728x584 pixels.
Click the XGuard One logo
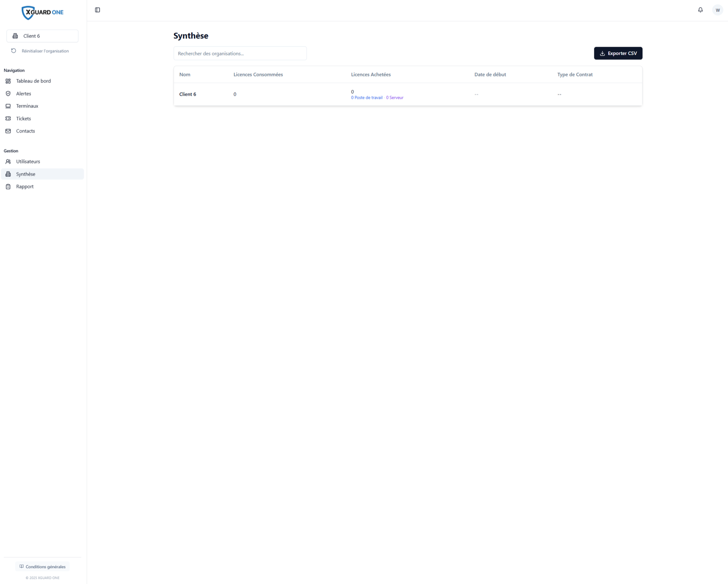pyautogui.click(x=42, y=12)
